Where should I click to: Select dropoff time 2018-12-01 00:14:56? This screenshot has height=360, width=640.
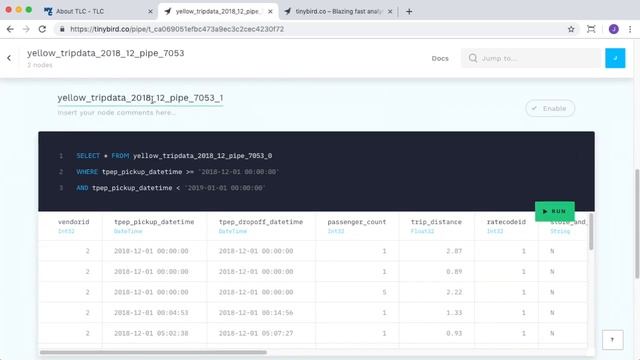(256, 313)
